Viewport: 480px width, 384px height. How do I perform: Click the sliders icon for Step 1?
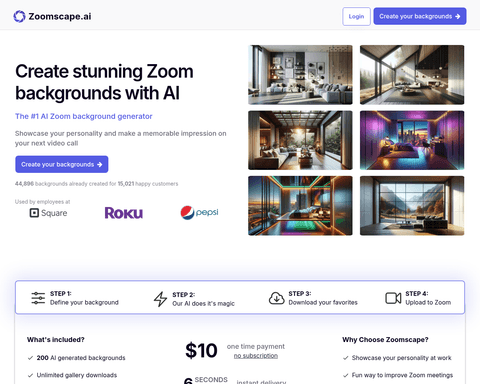(38, 298)
